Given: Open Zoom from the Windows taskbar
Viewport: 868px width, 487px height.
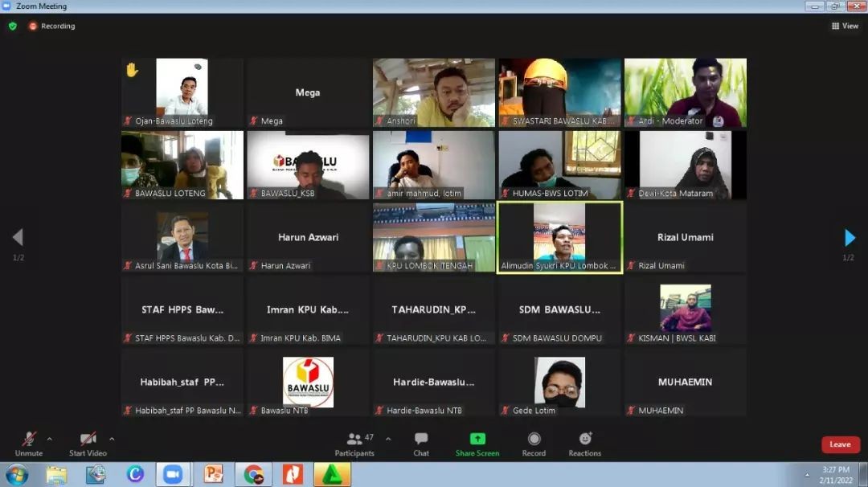Looking at the screenshot, I should [173, 475].
